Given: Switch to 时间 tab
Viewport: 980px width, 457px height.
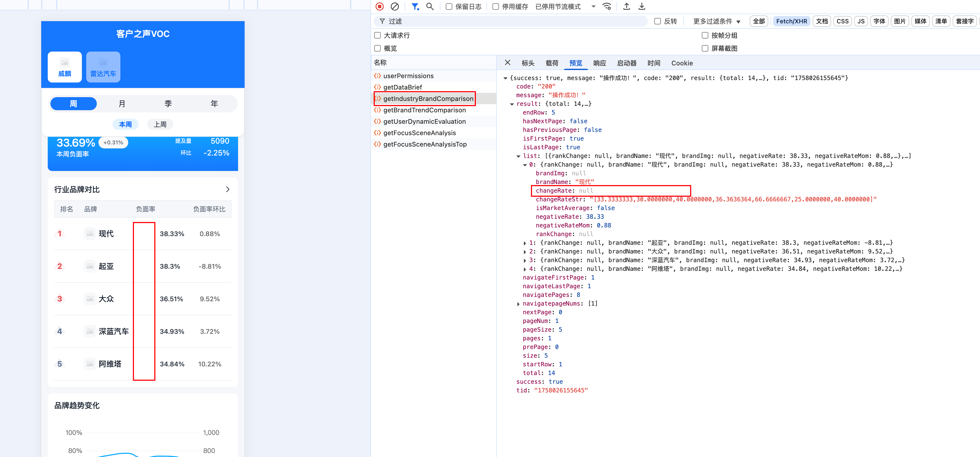Looking at the screenshot, I should coord(654,63).
